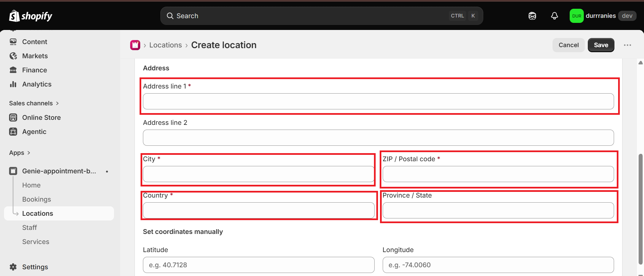Focus the Address line 1 field
Screen dimensions: 644x276
pos(378,101)
